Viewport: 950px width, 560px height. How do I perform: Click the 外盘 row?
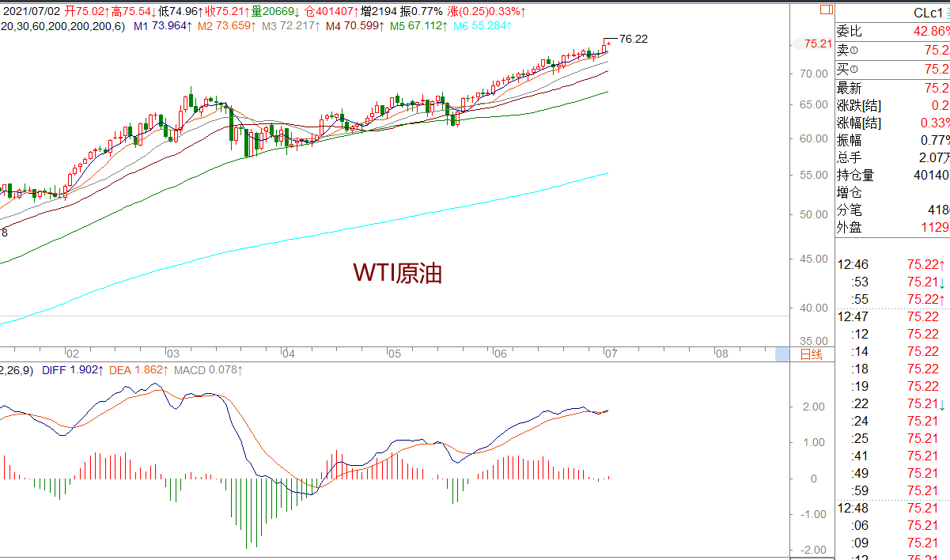(893, 228)
